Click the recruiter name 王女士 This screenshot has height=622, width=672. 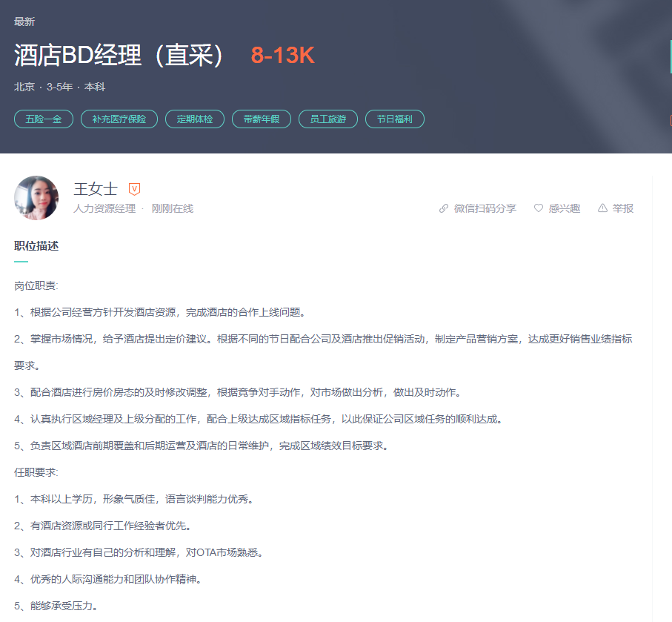click(96, 189)
